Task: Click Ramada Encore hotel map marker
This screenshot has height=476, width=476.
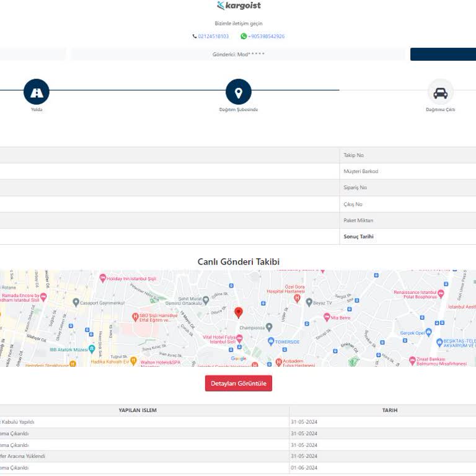Action: pyautogui.click(x=43, y=297)
